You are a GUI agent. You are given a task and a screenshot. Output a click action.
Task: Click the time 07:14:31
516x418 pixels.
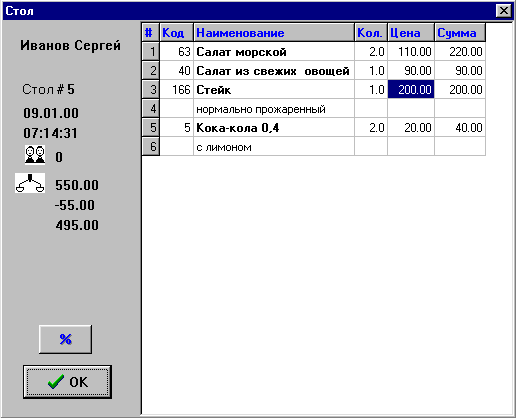coord(50,133)
